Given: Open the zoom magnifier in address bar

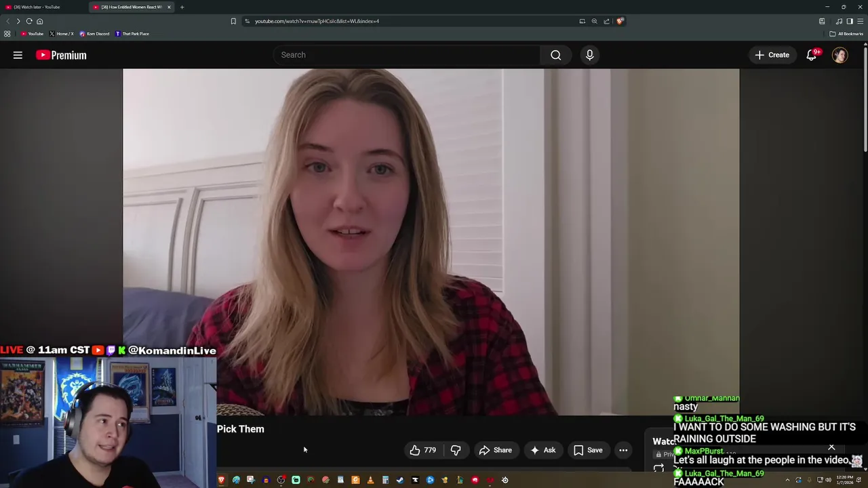Looking at the screenshot, I should 594,21.
